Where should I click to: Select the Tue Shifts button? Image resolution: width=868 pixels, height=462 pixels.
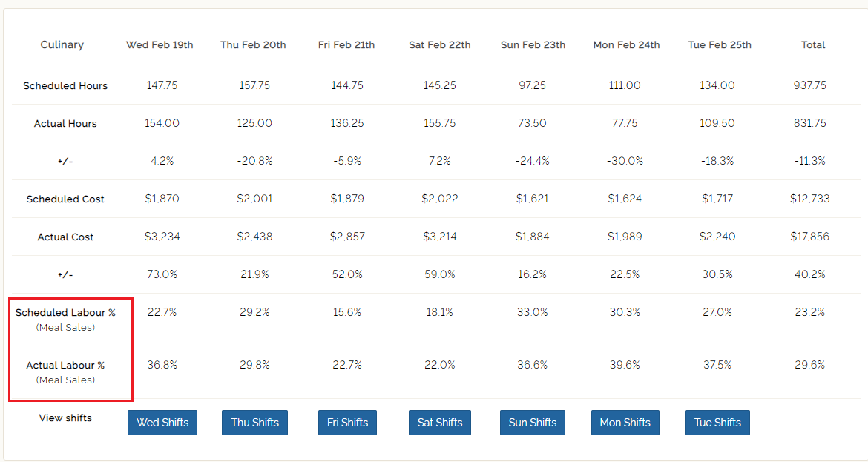click(x=717, y=423)
